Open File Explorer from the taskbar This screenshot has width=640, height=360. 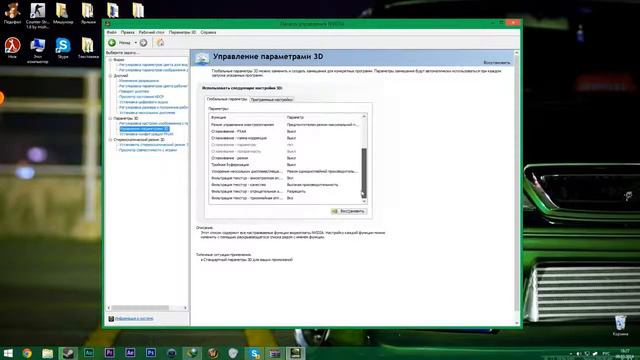pos(48,353)
